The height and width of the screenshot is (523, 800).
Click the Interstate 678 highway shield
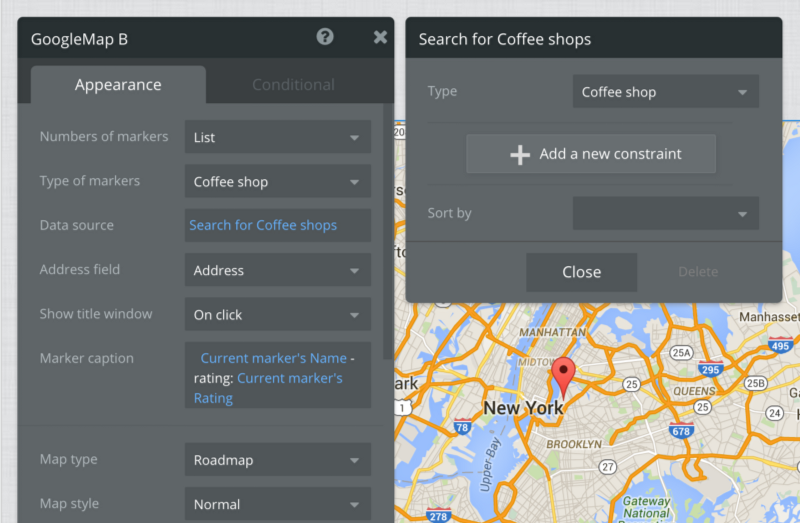(x=682, y=430)
